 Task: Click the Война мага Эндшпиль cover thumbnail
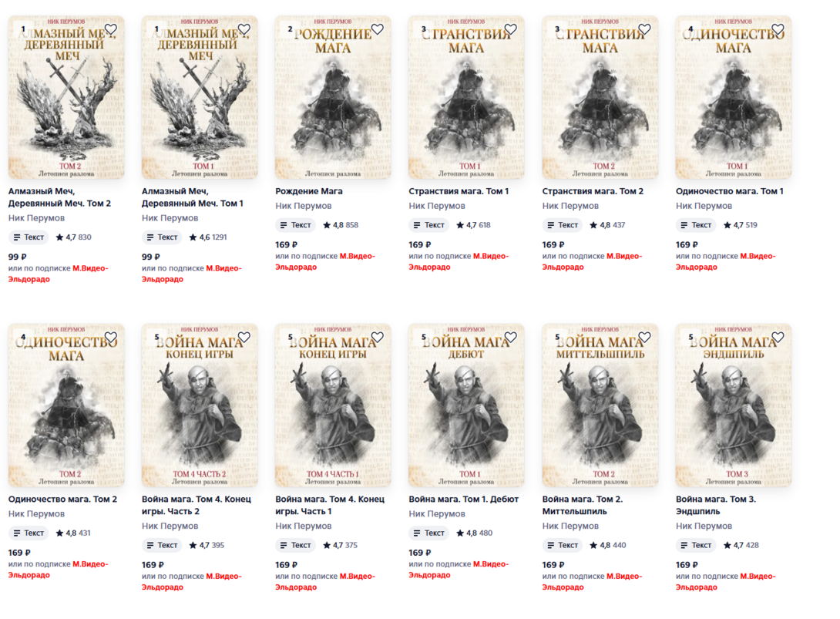coord(734,405)
